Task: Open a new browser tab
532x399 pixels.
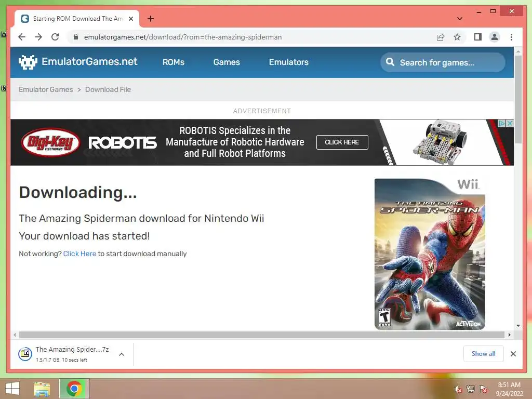Action: click(151, 19)
